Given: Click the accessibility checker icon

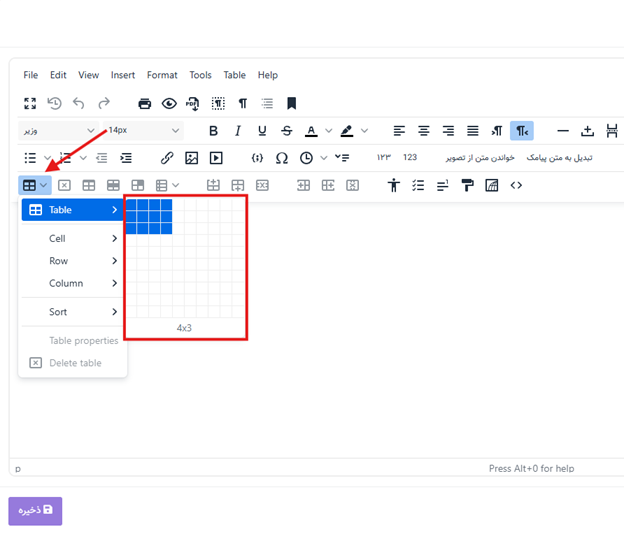Looking at the screenshot, I should [393, 185].
